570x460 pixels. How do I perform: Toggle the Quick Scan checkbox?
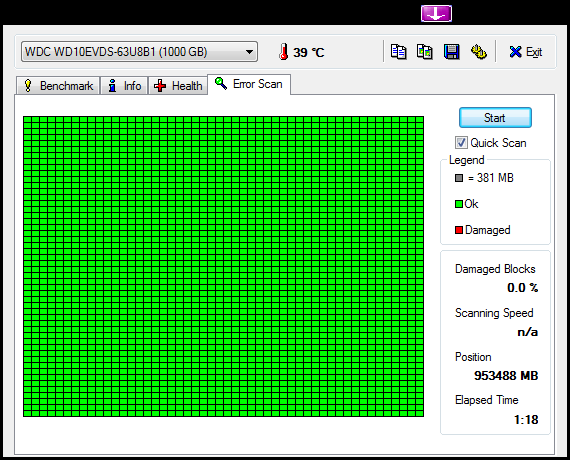pyautogui.click(x=461, y=143)
